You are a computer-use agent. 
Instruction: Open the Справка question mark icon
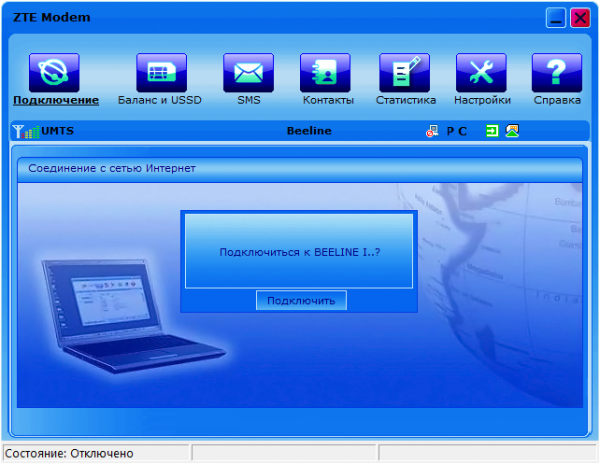coord(557,73)
